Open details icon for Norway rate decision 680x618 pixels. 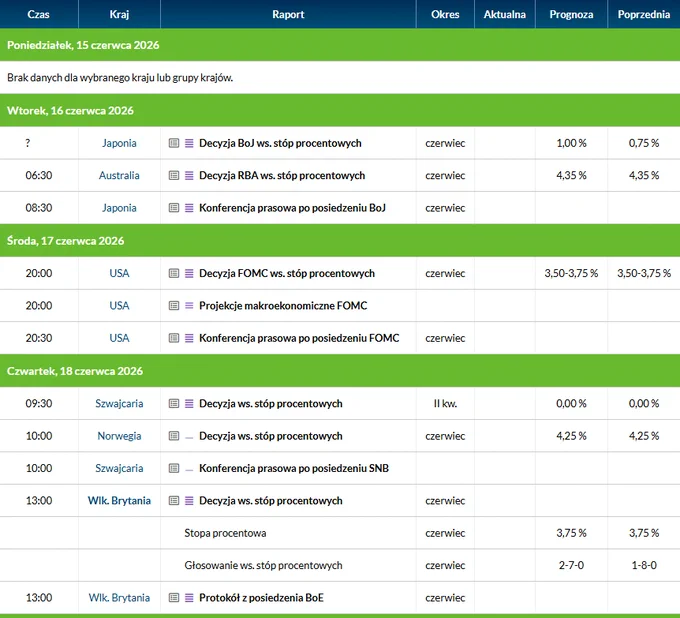(x=174, y=436)
